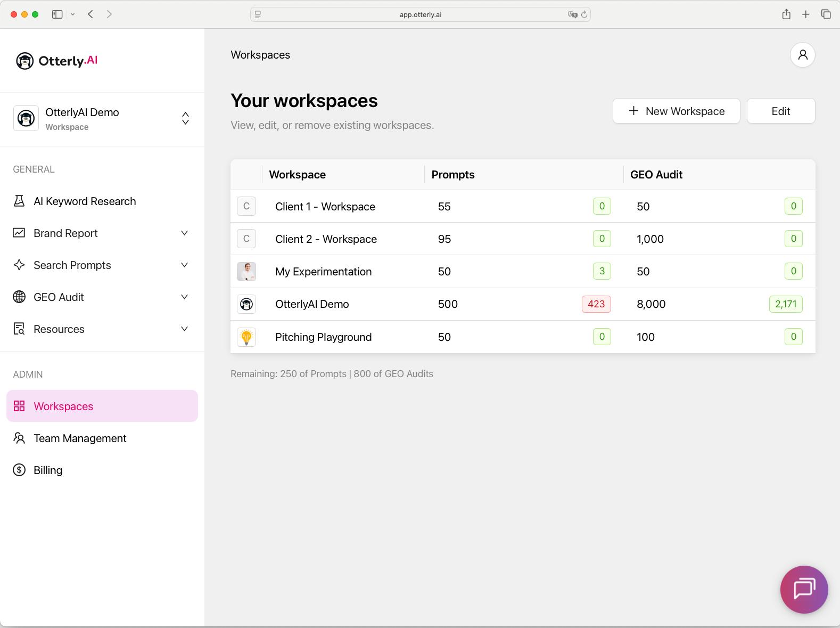The height and width of the screenshot is (628, 840).
Task: Open the Workspaces admin page
Action: click(x=102, y=406)
